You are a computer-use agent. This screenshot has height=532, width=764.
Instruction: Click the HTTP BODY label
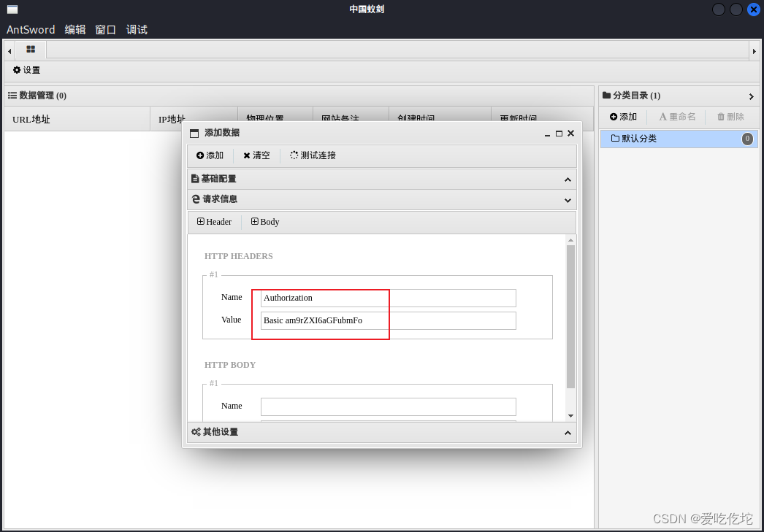click(230, 365)
